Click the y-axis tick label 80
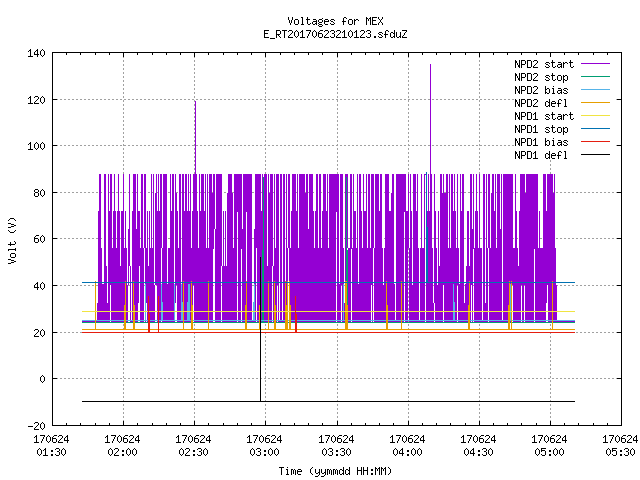640x480 pixels. coord(39,193)
